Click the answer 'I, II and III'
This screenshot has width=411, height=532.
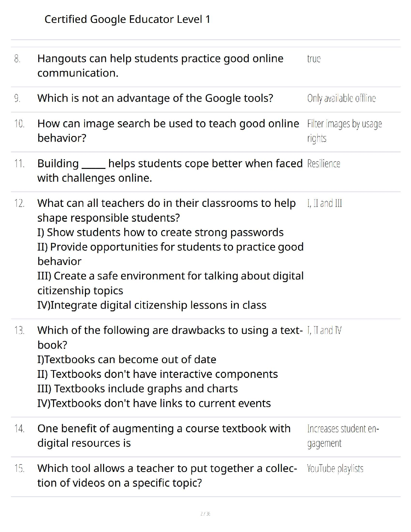(324, 203)
